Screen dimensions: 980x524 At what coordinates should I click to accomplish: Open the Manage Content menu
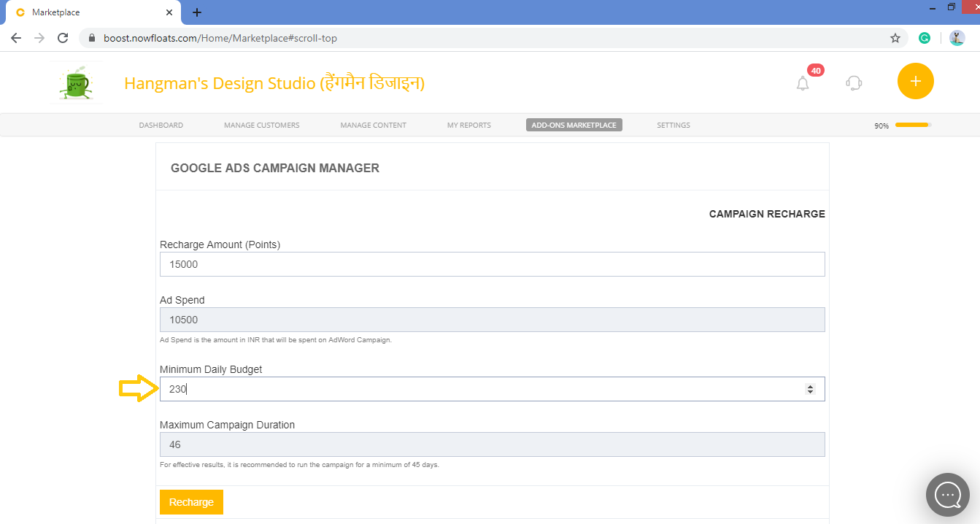tap(374, 126)
